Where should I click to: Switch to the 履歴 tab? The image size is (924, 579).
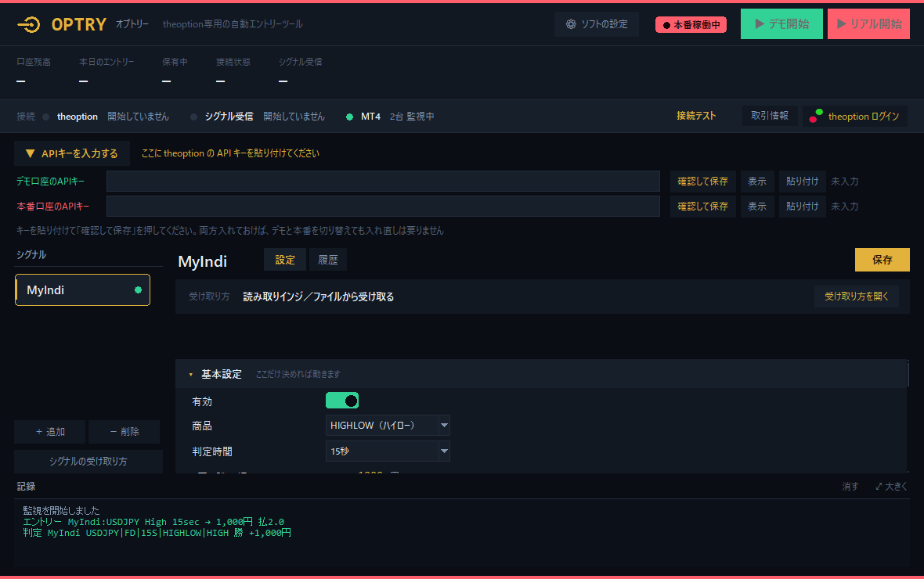[x=327, y=260]
